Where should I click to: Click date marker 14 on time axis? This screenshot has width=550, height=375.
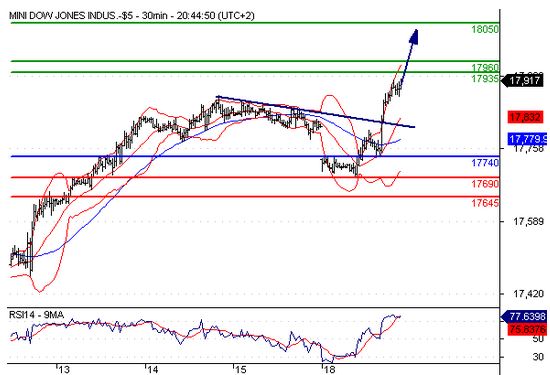coord(152,369)
